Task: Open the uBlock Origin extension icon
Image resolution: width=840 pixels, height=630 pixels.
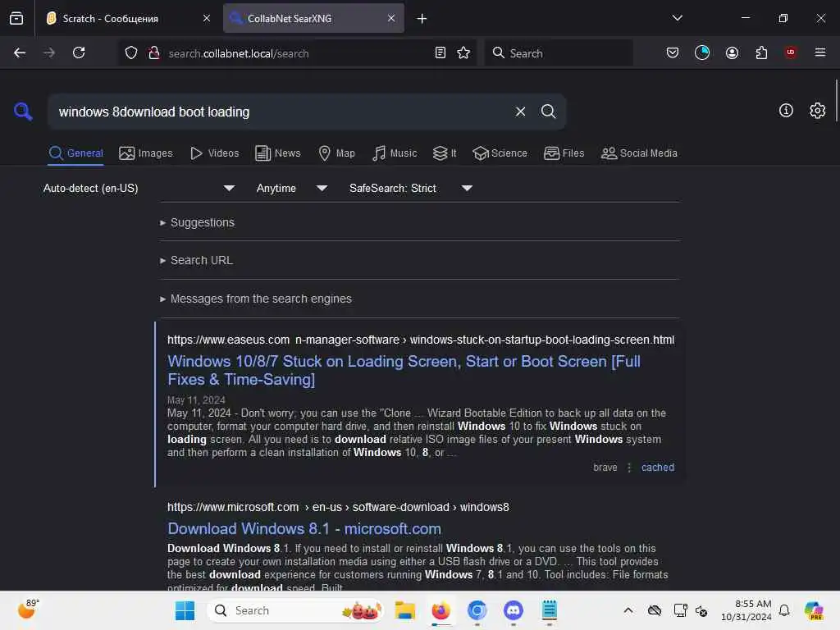Action: (790, 52)
